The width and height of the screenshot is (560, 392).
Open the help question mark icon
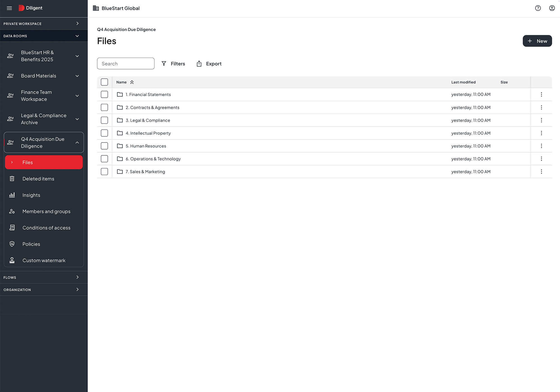(x=538, y=8)
